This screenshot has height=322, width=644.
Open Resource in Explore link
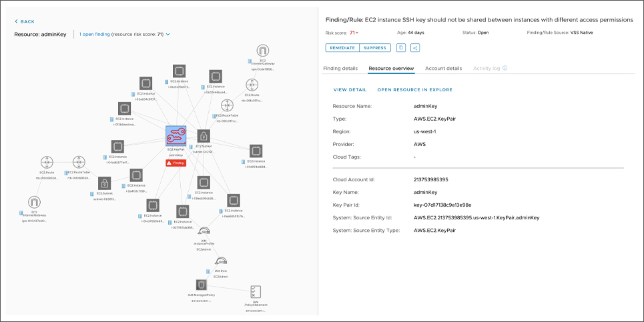[x=414, y=89]
